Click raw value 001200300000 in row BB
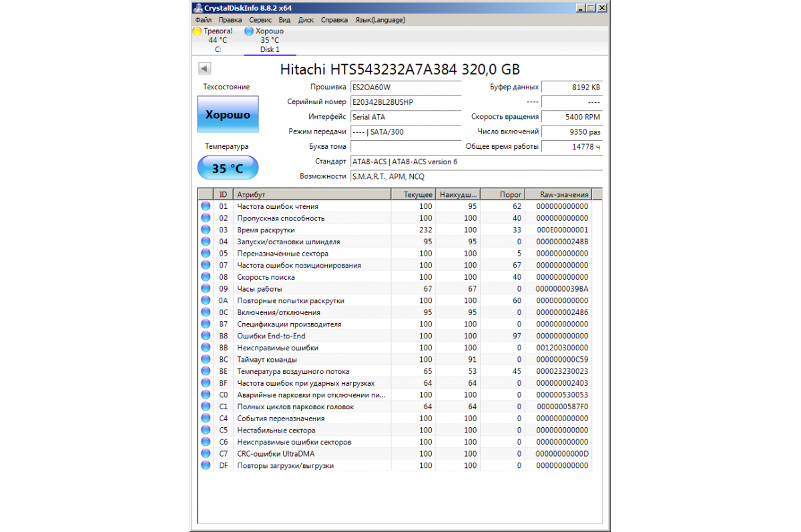Viewport: 801px width, 532px height. pyautogui.click(x=562, y=348)
